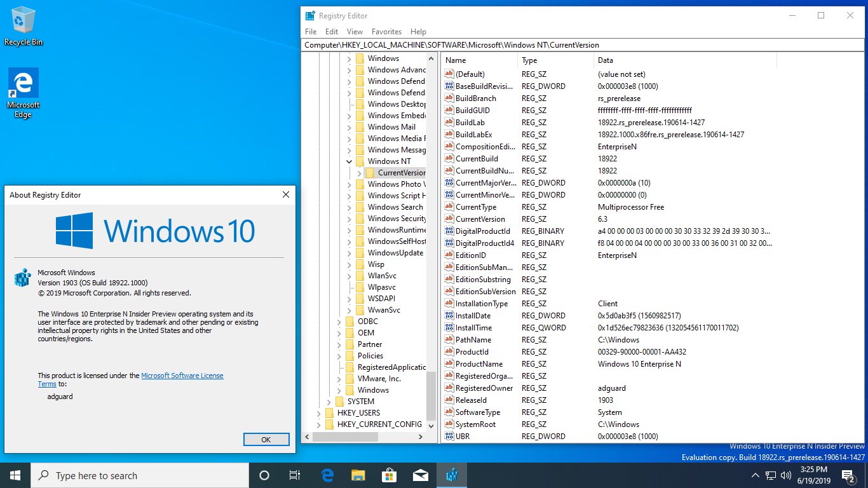Click OK in About Registry Editor
This screenshot has height=488, width=868.
point(266,439)
